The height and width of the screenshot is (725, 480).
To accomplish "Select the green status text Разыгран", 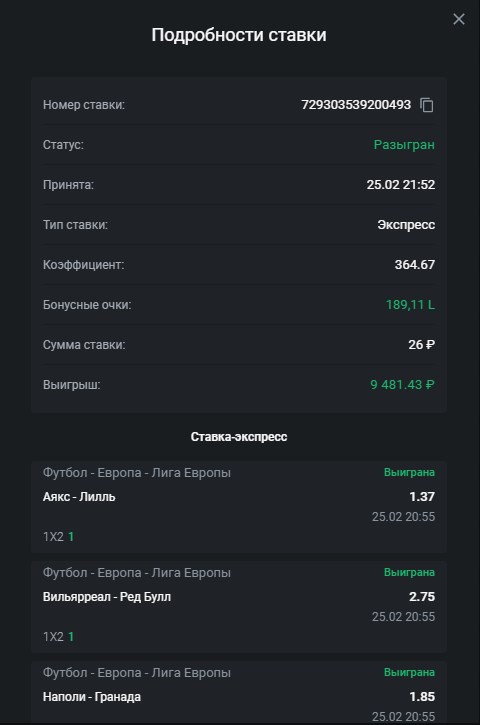I will pyautogui.click(x=404, y=145).
